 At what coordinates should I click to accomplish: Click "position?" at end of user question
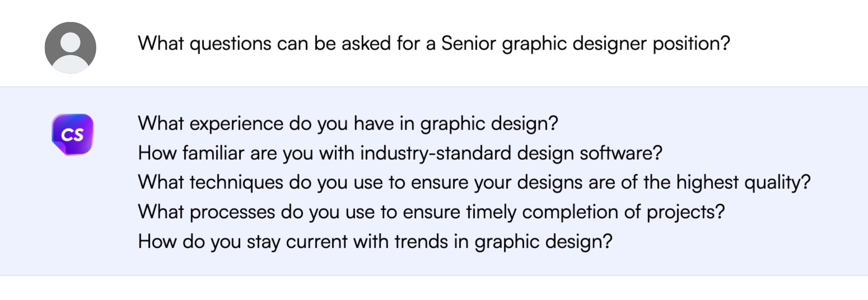(691, 43)
